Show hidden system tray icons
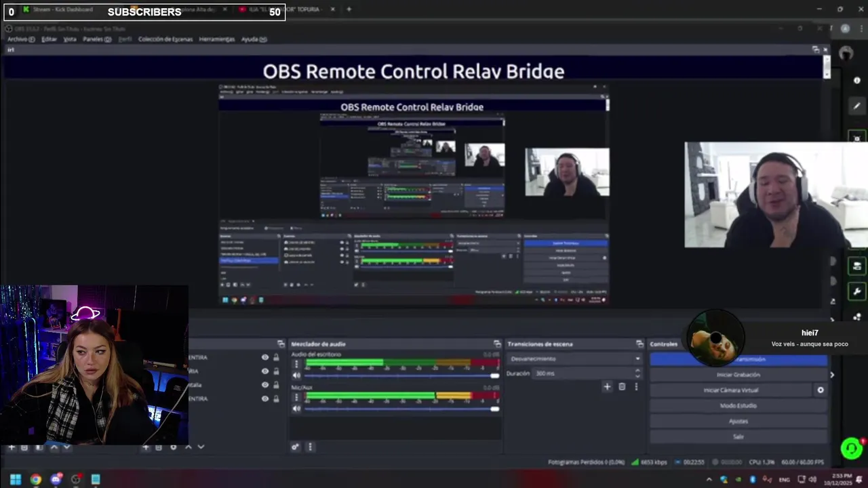The image size is (868, 488). pyautogui.click(x=709, y=480)
